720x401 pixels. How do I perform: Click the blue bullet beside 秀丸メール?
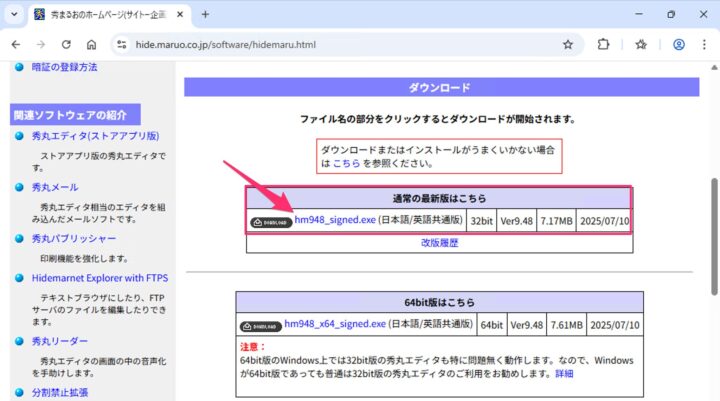[x=19, y=187]
